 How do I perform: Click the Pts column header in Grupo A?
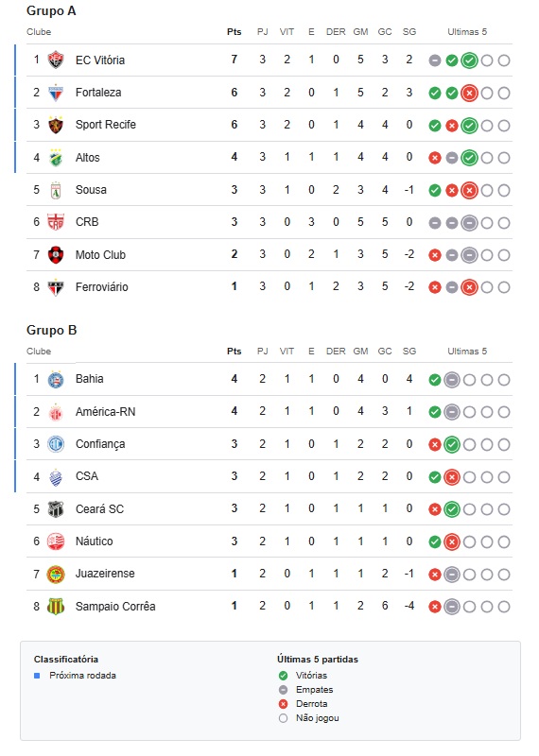point(234,32)
